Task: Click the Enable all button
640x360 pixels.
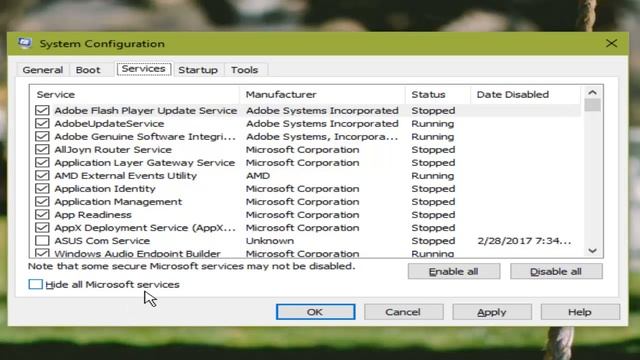Action: click(454, 271)
